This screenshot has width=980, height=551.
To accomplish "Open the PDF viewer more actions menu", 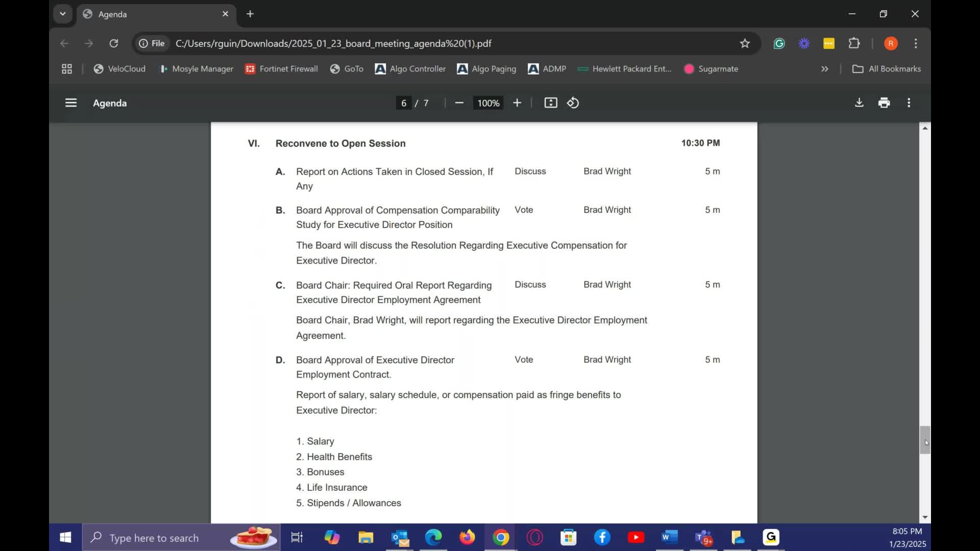I will pos(909,103).
